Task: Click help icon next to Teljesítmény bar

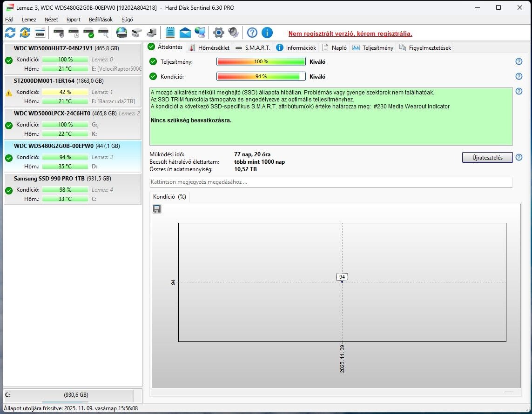Action: coord(519,61)
